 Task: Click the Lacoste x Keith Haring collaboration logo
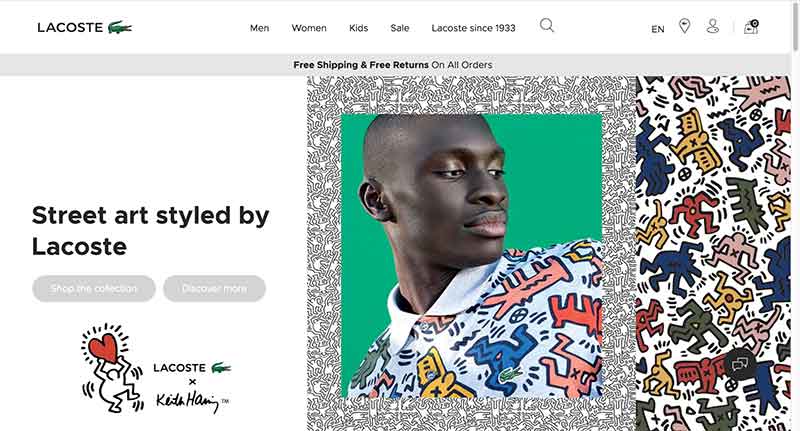pos(192,387)
